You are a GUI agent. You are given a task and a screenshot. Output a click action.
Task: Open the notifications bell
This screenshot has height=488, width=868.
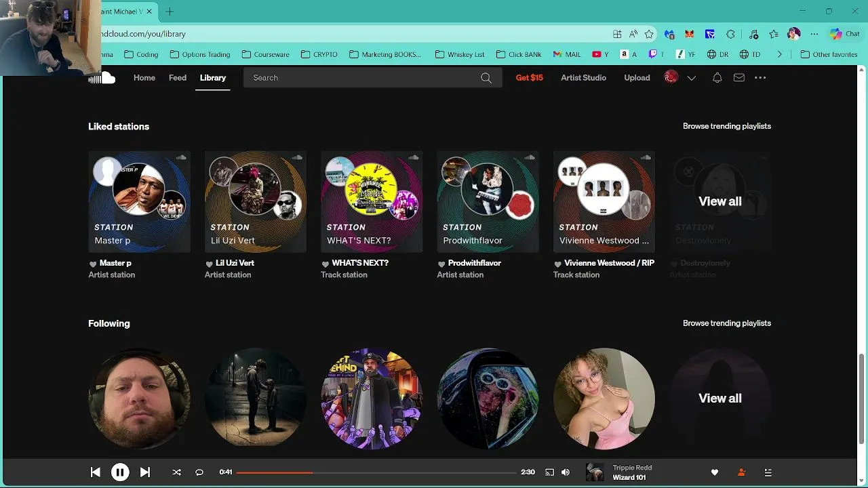point(717,78)
